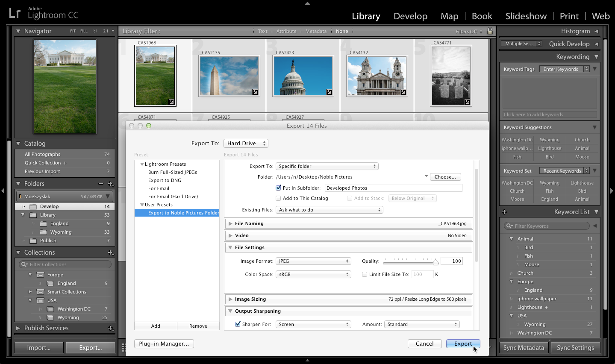Click the plus icon on Collections panel

coord(111,252)
